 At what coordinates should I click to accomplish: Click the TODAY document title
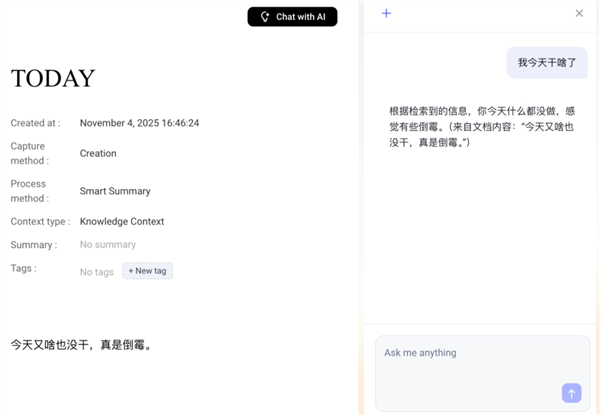pyautogui.click(x=53, y=79)
